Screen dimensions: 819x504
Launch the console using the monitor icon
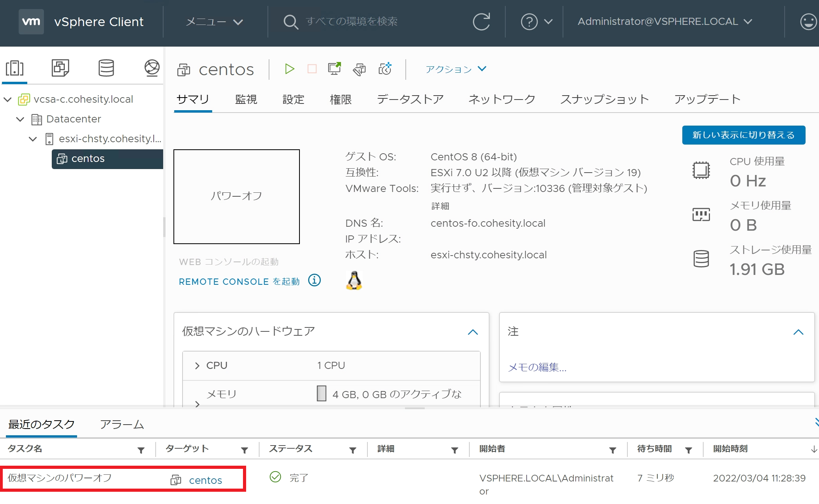tap(335, 69)
